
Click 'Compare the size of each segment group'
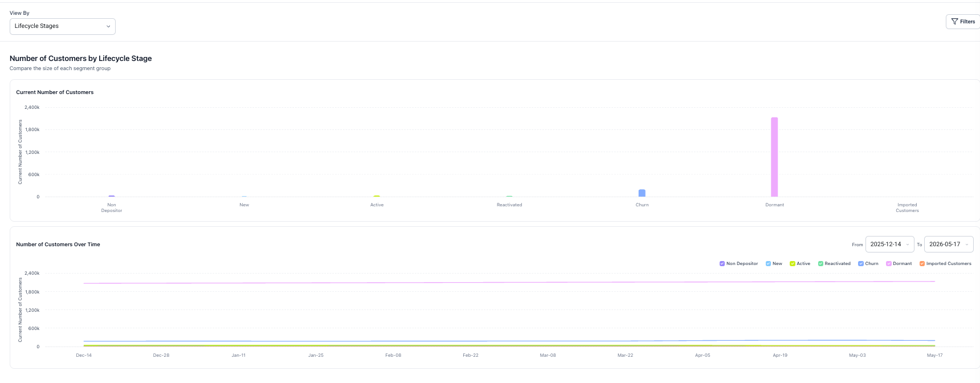(60, 68)
